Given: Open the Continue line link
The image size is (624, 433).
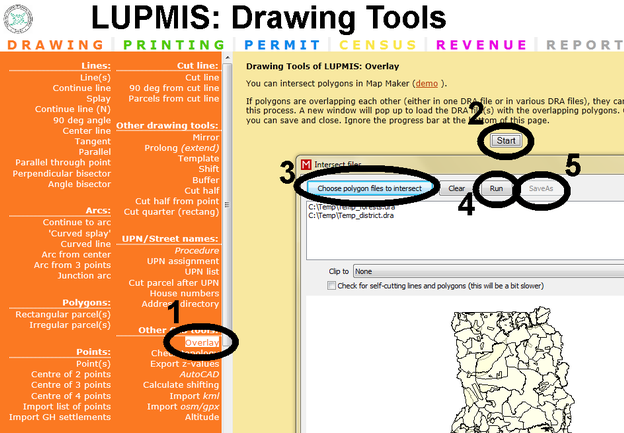Looking at the screenshot, I should tap(82, 88).
